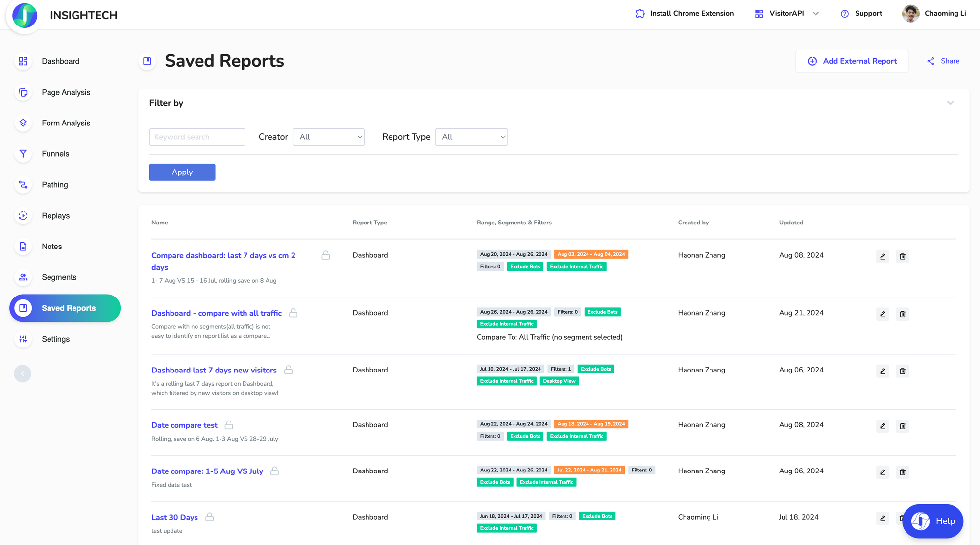Delete the Dashboard last 7 days new visitors report
The height and width of the screenshot is (545, 980).
pyautogui.click(x=902, y=371)
